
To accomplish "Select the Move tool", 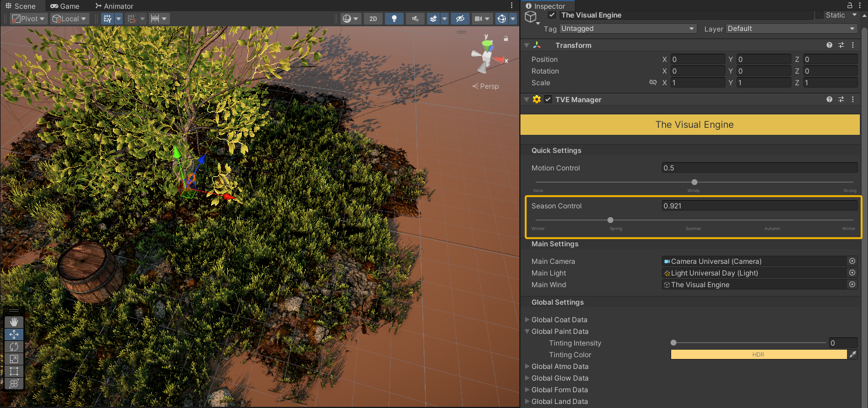I will (15, 334).
